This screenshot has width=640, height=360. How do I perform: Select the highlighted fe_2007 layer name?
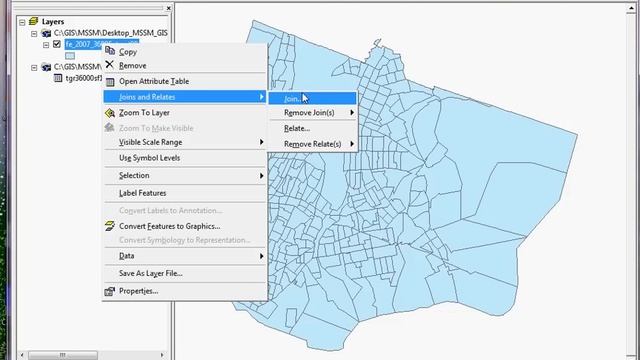83,44
